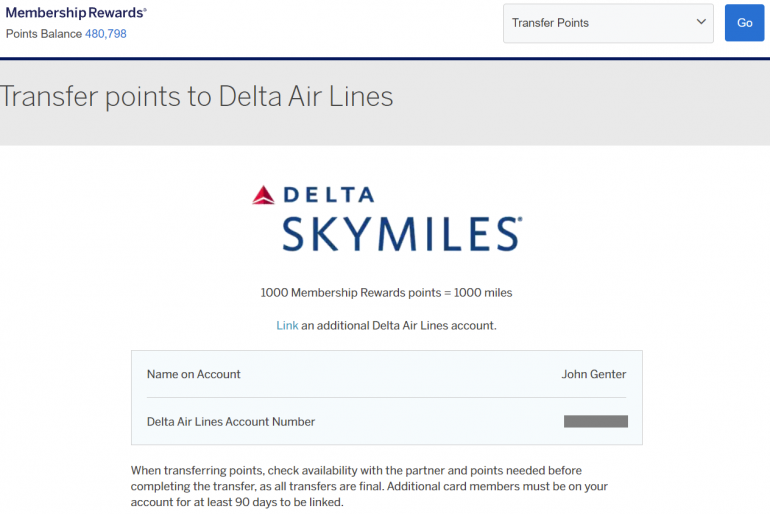Click the John Genter account name
This screenshot has width=770, height=514.
(x=593, y=374)
